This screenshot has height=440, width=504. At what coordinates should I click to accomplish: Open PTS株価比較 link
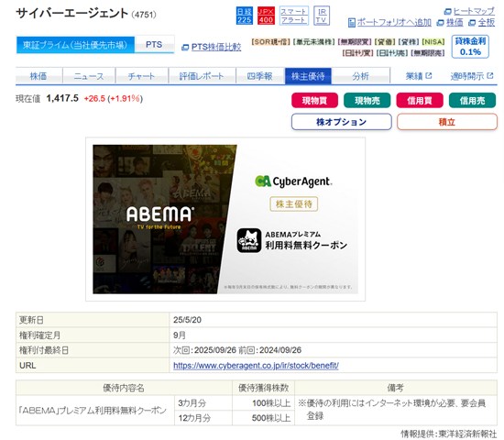click(x=216, y=47)
